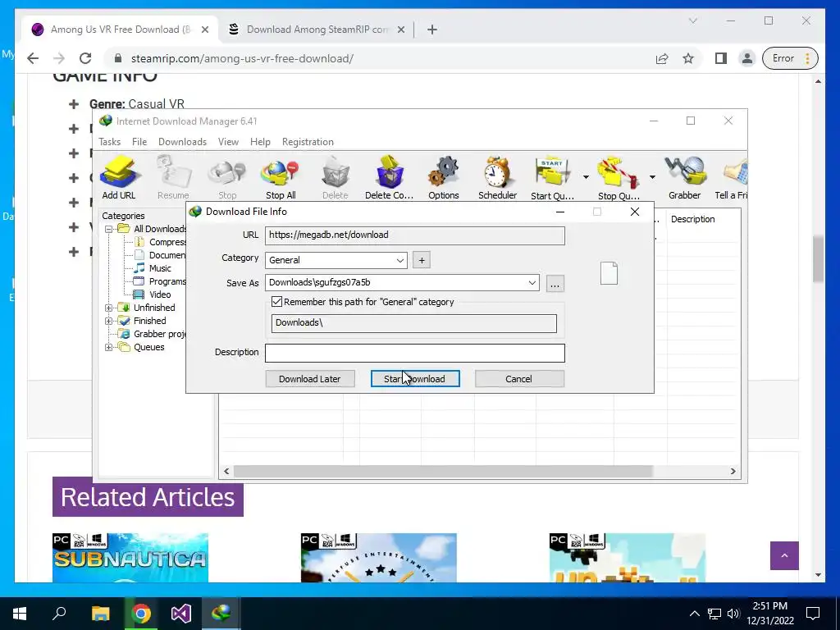
Task: Click the Start Queue toolbar icon
Action: coord(552,177)
